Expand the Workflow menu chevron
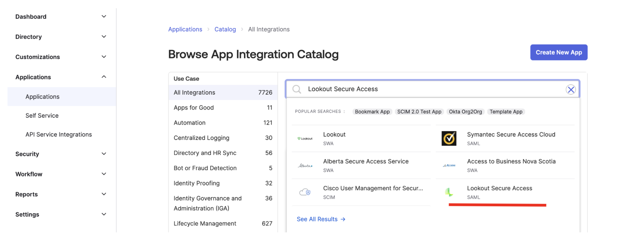Screen dimensions: 644x244 click(x=104, y=174)
